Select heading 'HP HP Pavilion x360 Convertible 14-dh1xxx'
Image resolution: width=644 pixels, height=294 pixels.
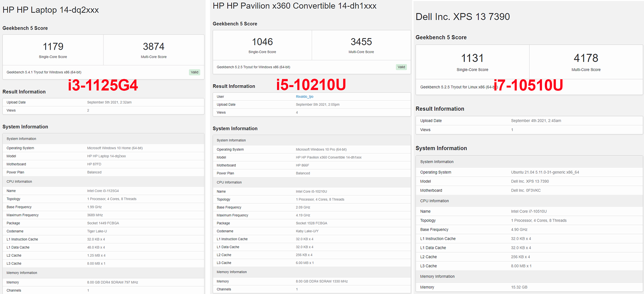pos(295,6)
